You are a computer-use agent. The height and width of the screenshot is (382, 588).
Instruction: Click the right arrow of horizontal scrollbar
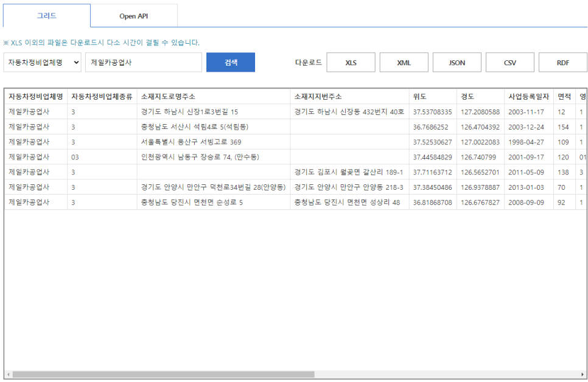(583, 375)
